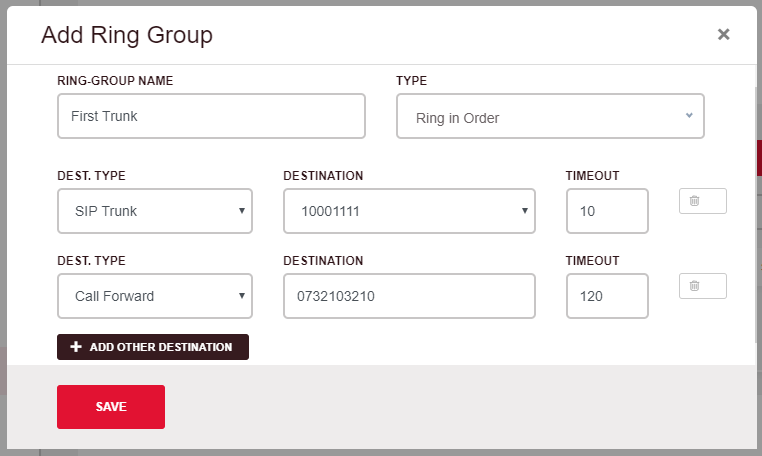Open the Type dropdown showing Ring in Order
The image size is (762, 456).
click(550, 116)
